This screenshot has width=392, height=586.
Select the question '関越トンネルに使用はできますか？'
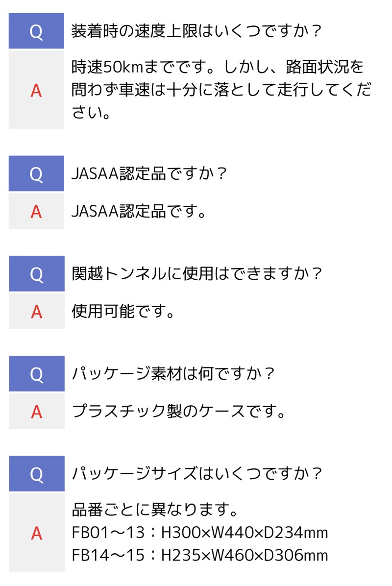tap(197, 273)
